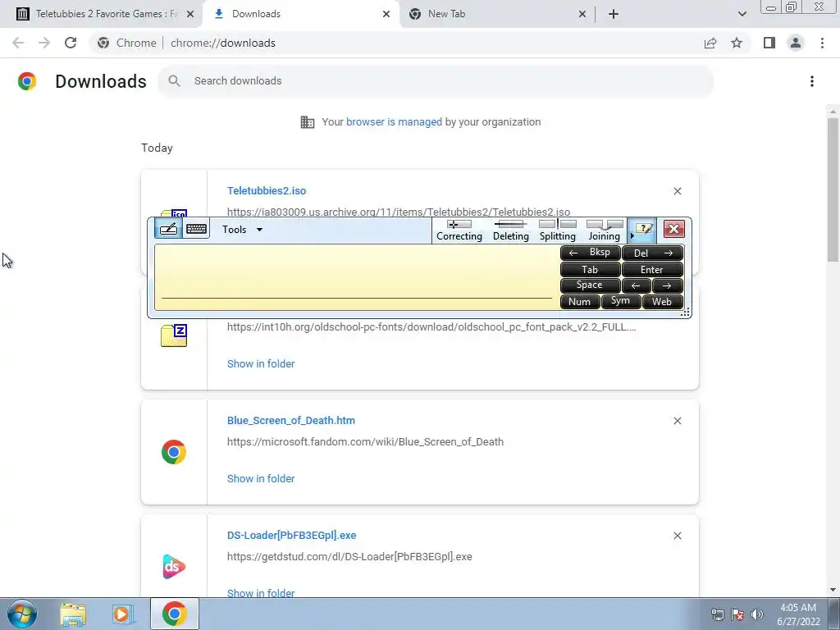The height and width of the screenshot is (630, 840).
Task: Open the Tools dropdown menu
Action: 243,230
